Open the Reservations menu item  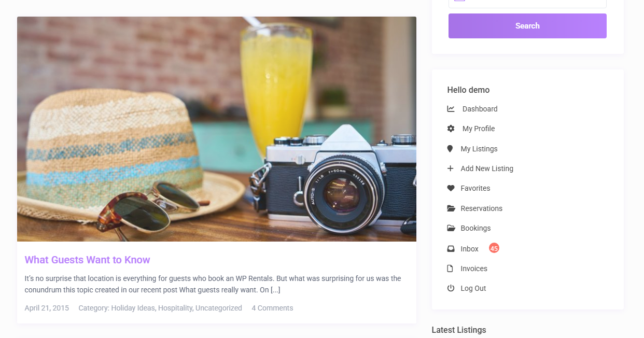(481, 208)
